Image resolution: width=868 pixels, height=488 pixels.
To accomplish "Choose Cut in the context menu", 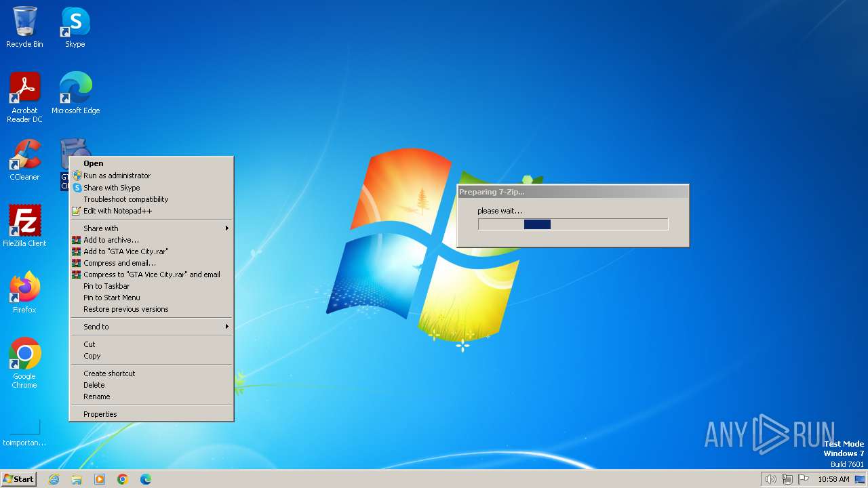I will click(x=151, y=344).
